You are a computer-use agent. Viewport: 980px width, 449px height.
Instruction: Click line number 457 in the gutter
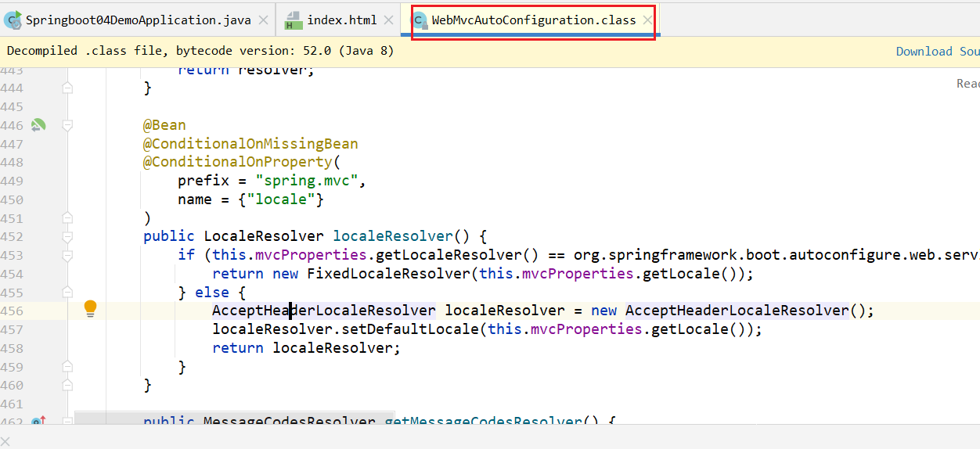click(x=12, y=329)
